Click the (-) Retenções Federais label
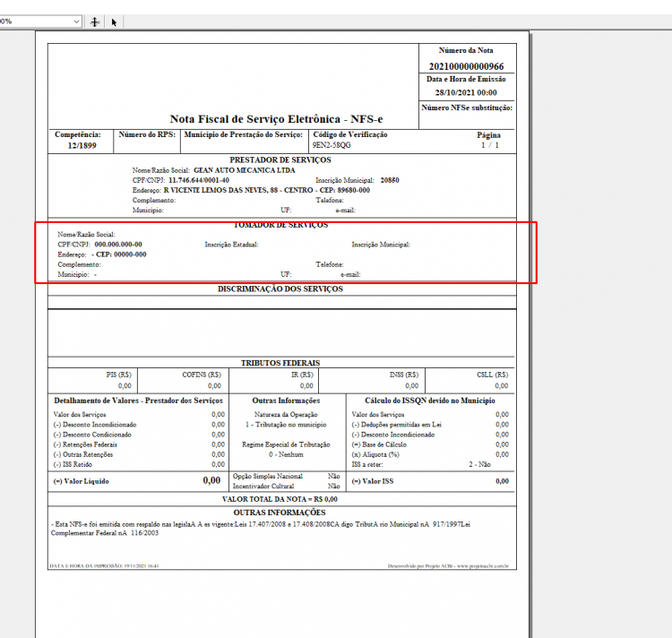The height and width of the screenshot is (638, 672). 85,444
